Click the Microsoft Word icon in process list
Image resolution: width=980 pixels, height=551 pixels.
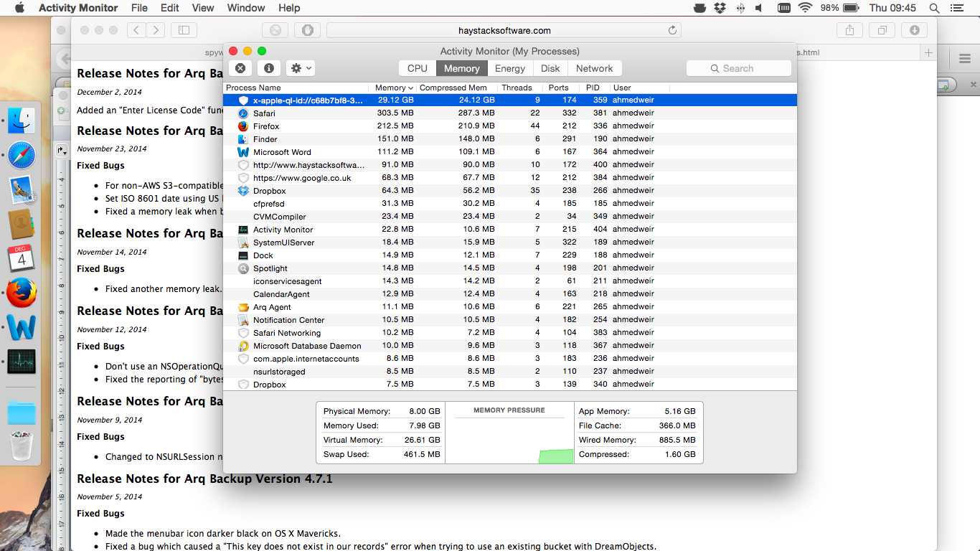(243, 152)
